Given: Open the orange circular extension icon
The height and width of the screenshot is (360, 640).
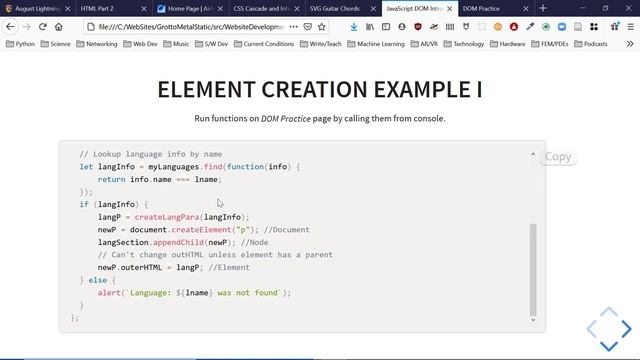Looking at the screenshot, I should click(x=498, y=27).
